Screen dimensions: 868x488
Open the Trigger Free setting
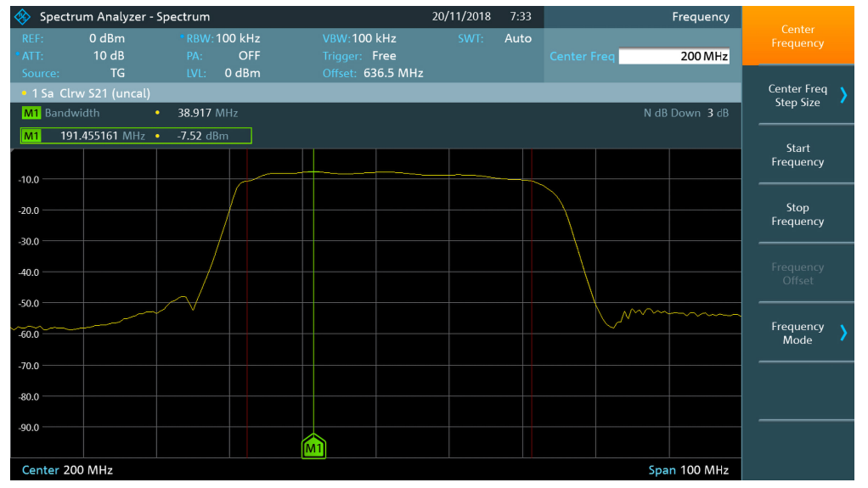(384, 56)
